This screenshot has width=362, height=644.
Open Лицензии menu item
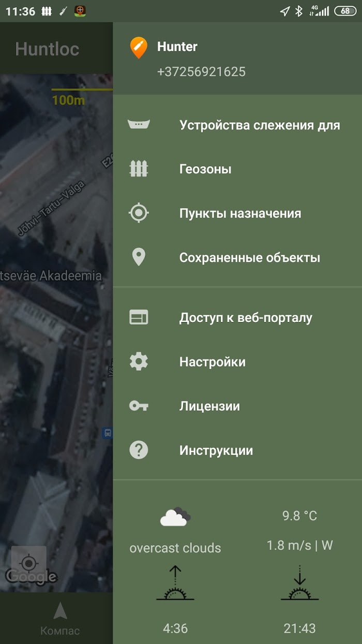click(237, 406)
